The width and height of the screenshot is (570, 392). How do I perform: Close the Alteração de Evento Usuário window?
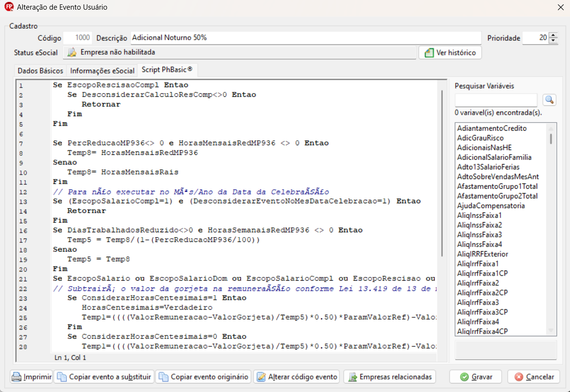(x=560, y=7)
